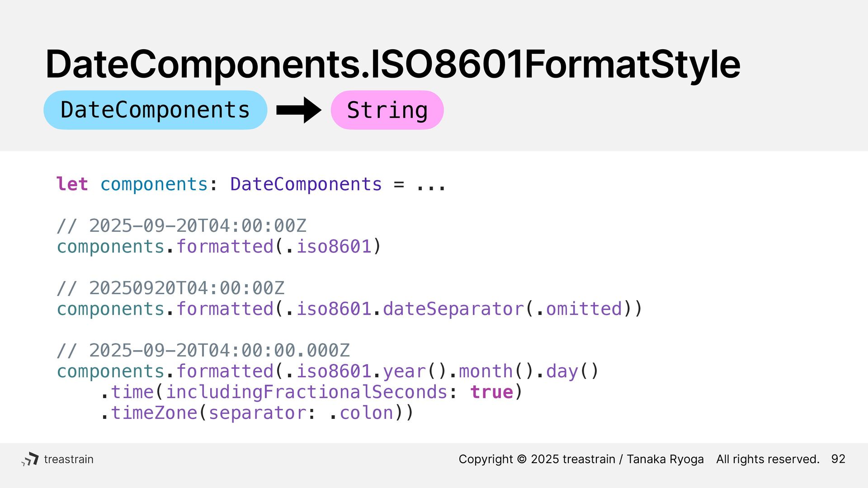Click the year() method call
This screenshot has height=488, width=868.
[x=415, y=371]
